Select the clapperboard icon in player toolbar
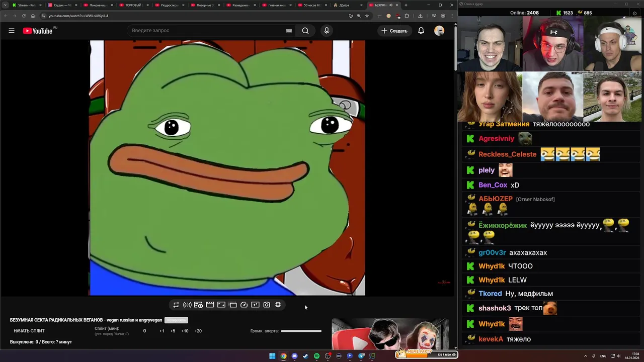 click(x=210, y=305)
